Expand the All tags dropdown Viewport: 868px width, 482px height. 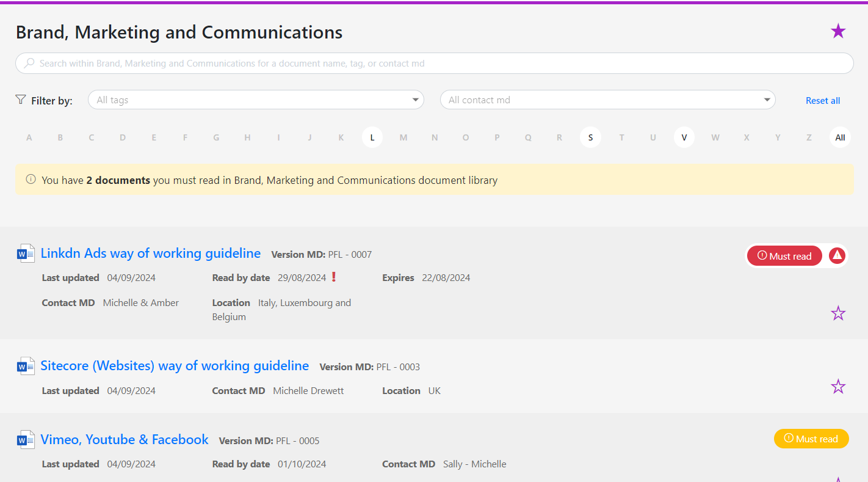coord(256,100)
